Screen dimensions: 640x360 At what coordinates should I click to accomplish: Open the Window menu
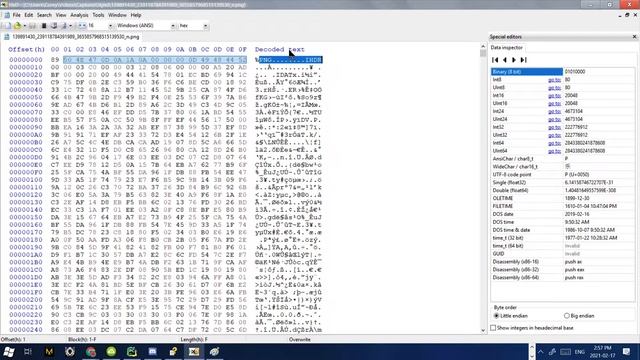(117, 15)
